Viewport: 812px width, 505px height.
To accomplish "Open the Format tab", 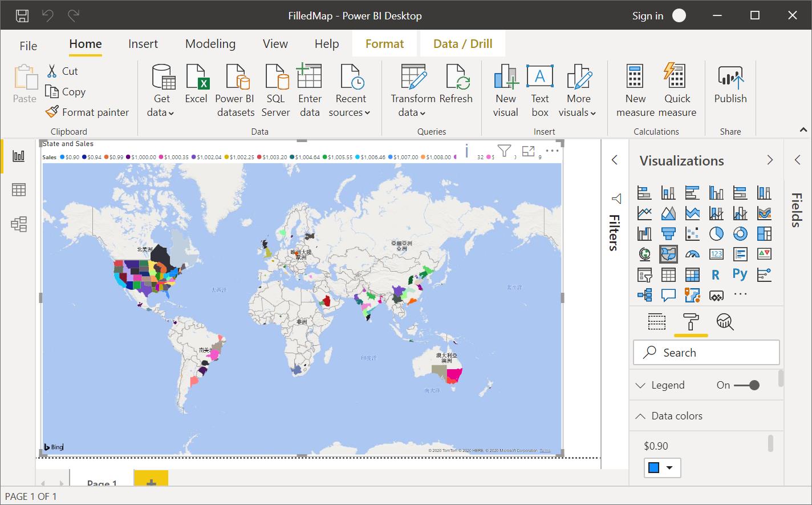I will click(385, 44).
